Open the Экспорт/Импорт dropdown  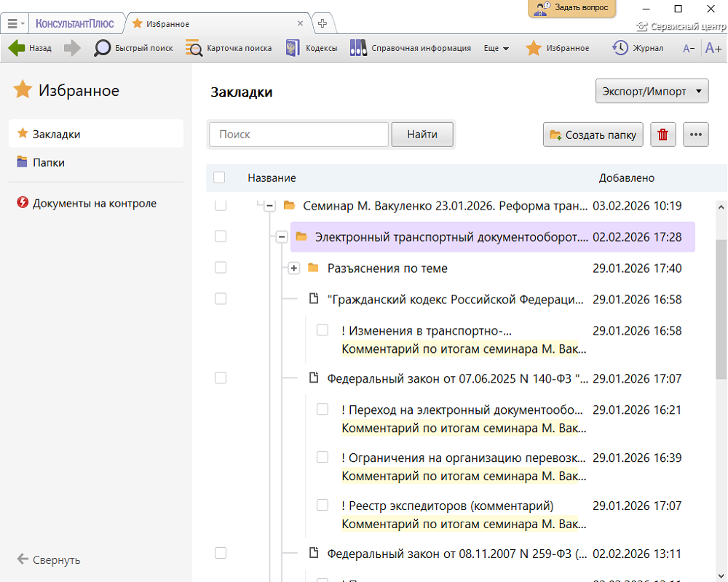652,92
